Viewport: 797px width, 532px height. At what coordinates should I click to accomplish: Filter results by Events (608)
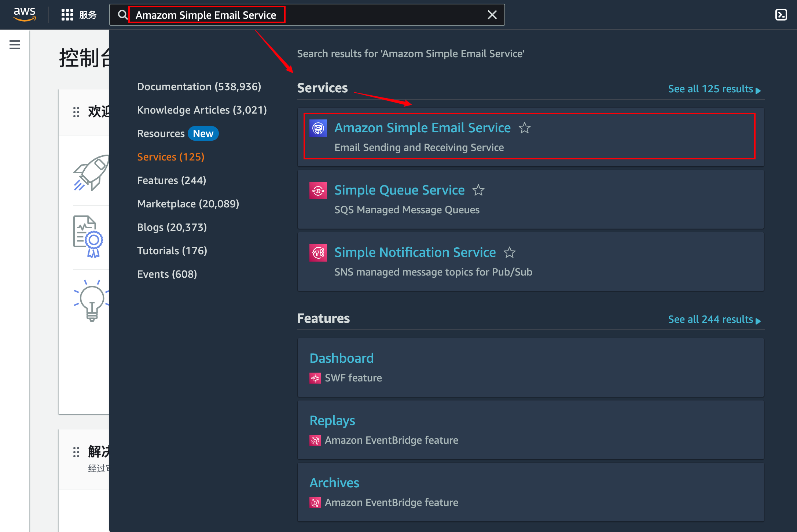(167, 274)
